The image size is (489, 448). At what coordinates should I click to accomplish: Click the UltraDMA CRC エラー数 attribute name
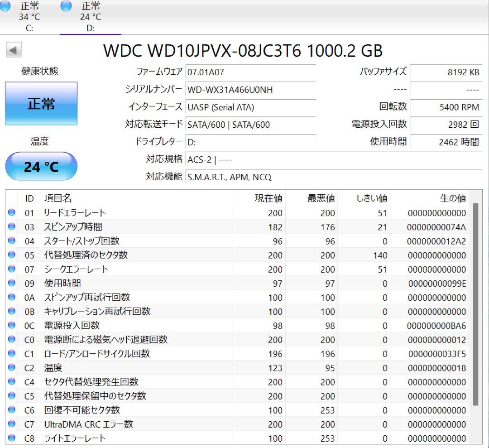pyautogui.click(x=89, y=424)
